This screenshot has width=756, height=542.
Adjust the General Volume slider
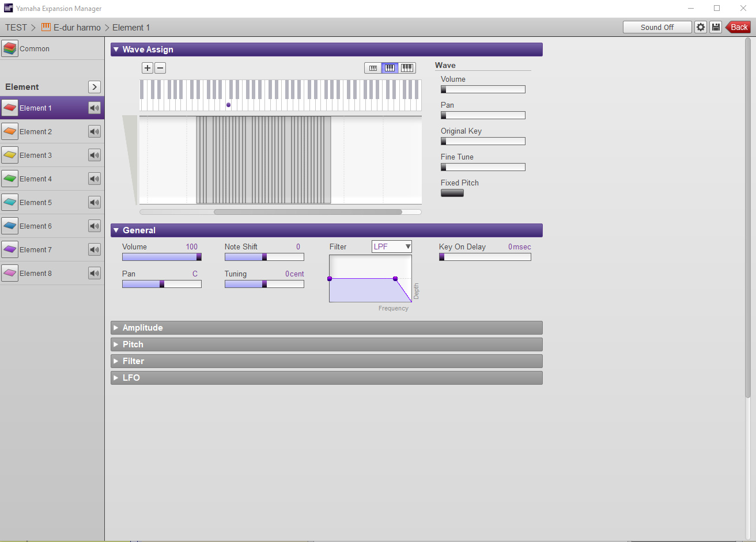point(162,257)
